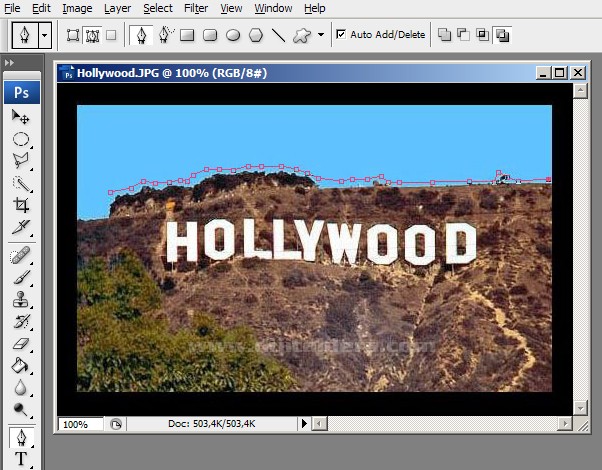Open the Select menu
This screenshot has width=602, height=470.
(x=158, y=8)
